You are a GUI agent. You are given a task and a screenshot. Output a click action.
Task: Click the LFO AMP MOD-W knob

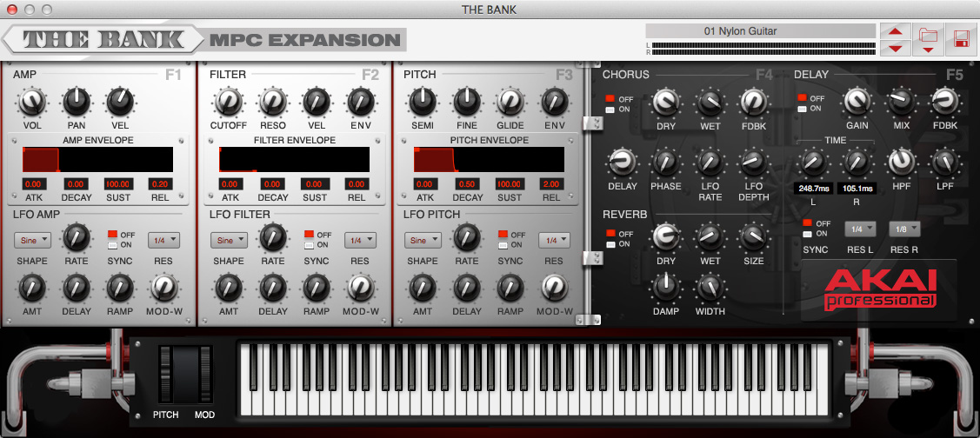(x=163, y=287)
